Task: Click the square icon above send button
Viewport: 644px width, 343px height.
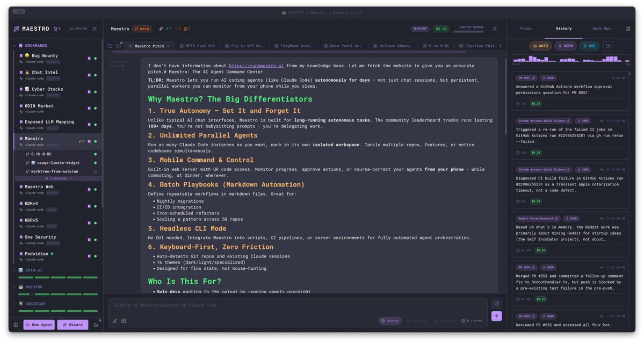Action: click(x=496, y=304)
